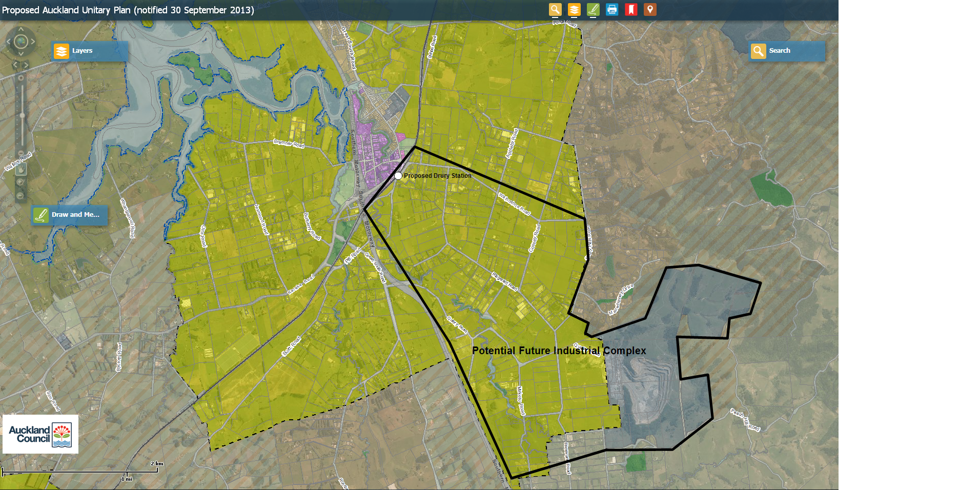Activate the hand pan tool
Screen dimensions: 980x490
click(21, 169)
